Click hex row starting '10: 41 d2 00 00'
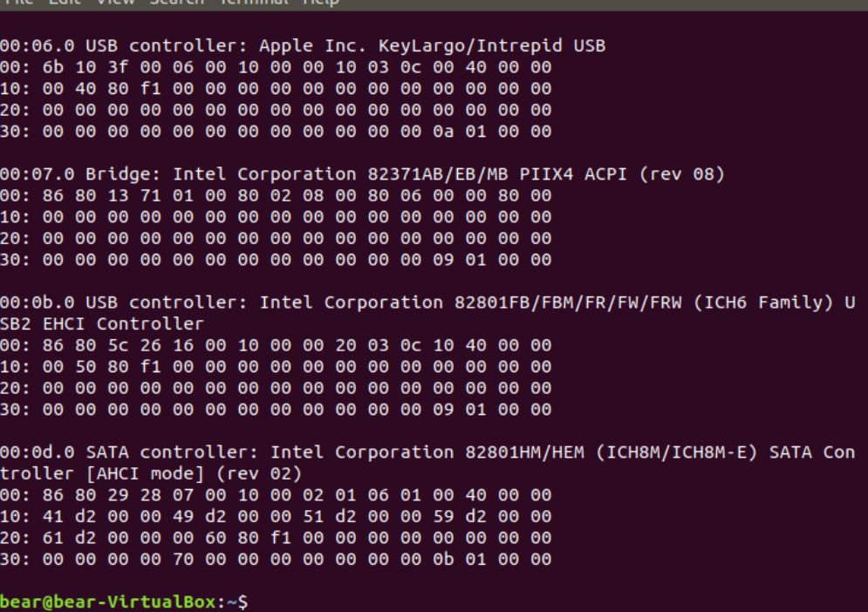 point(276,516)
